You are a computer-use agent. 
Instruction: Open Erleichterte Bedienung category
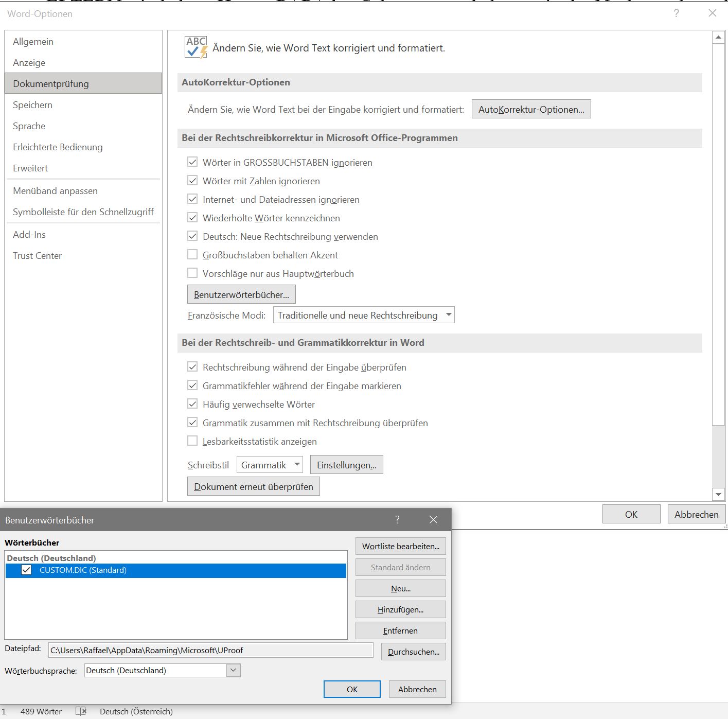click(x=83, y=147)
